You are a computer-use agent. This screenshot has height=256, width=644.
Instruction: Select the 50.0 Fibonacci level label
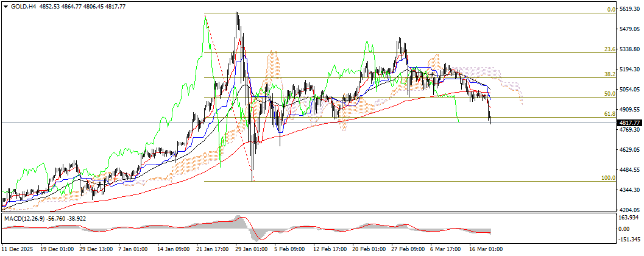[610, 94]
